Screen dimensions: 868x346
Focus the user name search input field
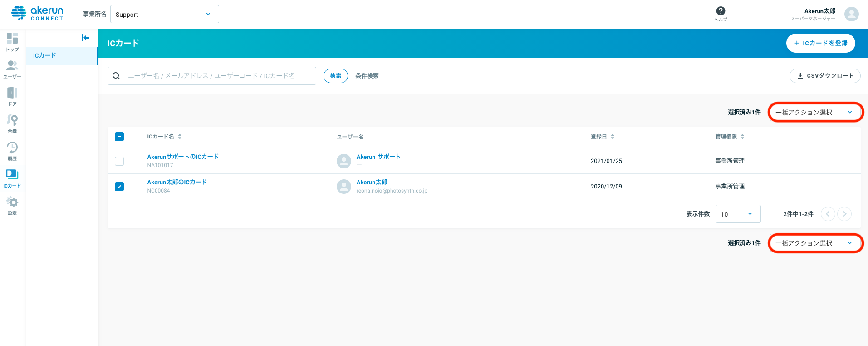[x=212, y=76]
